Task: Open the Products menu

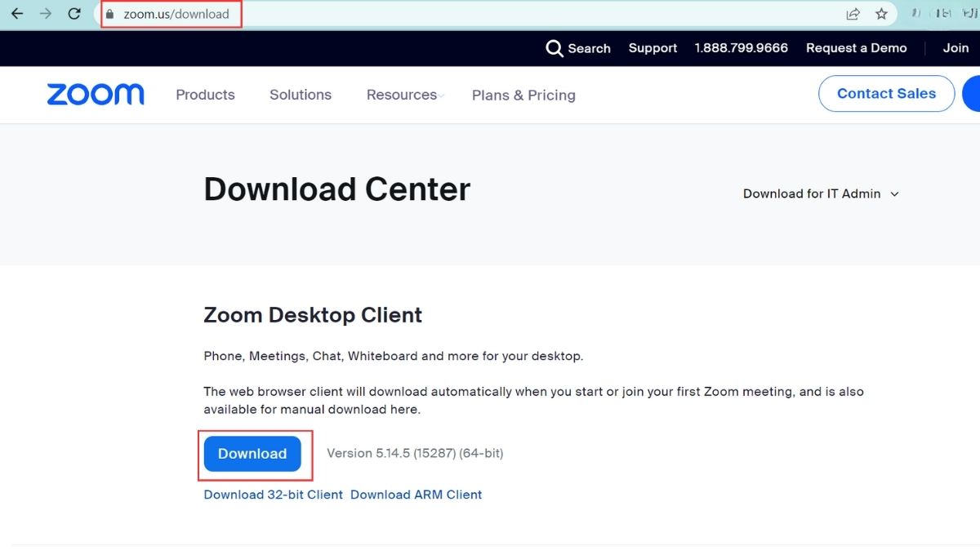Action: (x=205, y=95)
